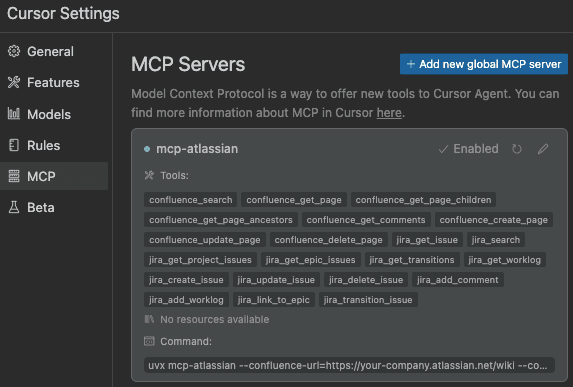Screen dimensions: 573x387
Task: Click the MCP server icon in sidebar
Action: click(x=14, y=176)
